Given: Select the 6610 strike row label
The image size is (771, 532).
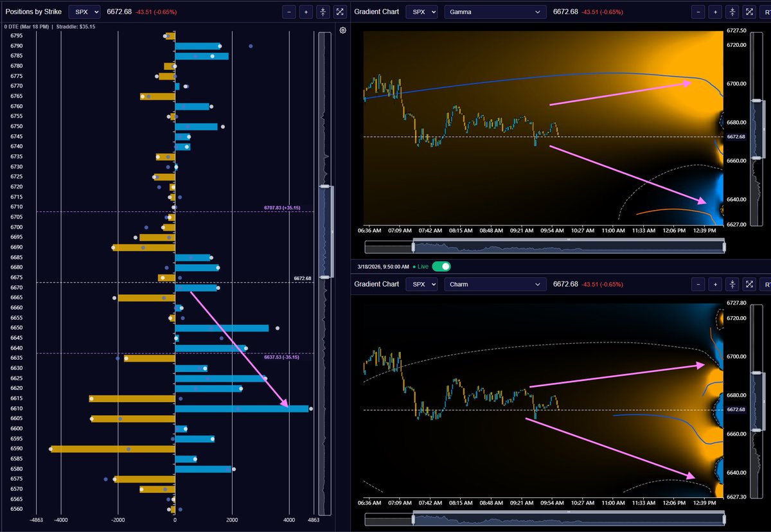Looking at the screenshot, I should [x=17, y=409].
